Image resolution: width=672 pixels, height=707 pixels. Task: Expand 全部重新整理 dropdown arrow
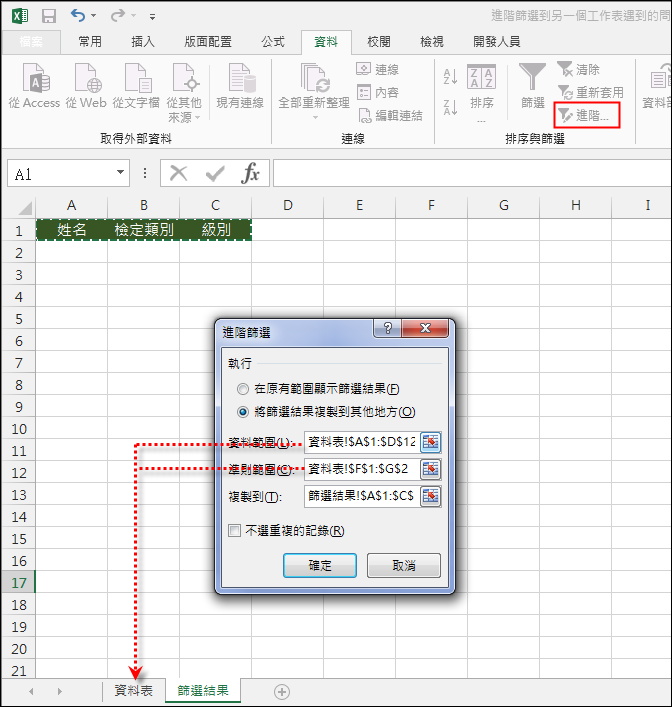coord(315,118)
